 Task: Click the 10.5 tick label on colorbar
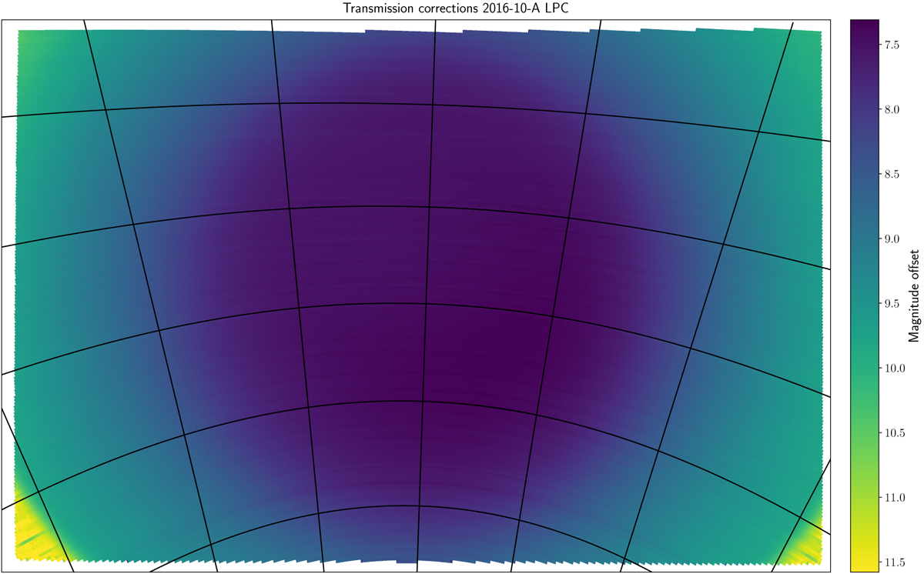(x=896, y=434)
